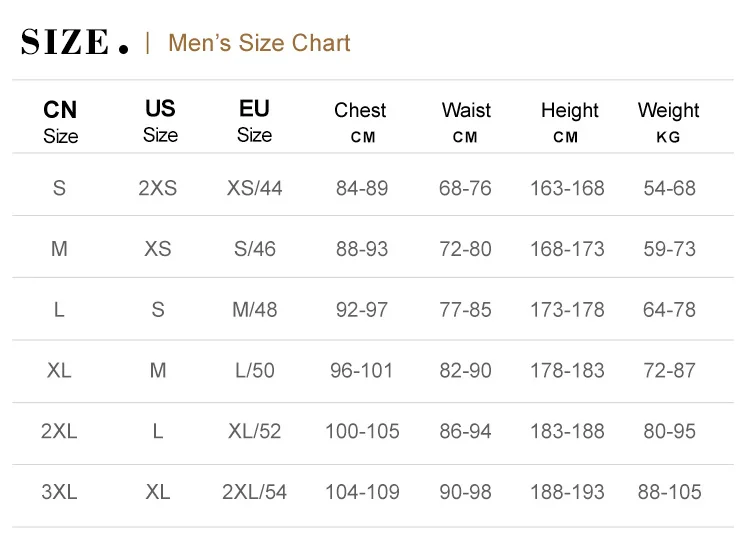The width and height of the screenshot is (750, 543).
Task: Click the Chest CM column header
Action: click(360, 121)
